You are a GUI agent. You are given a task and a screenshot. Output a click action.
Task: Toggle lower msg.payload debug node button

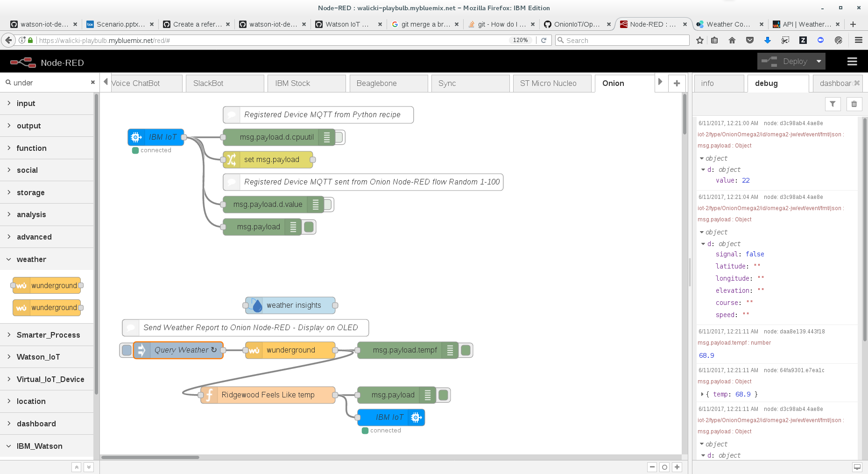coord(443,395)
